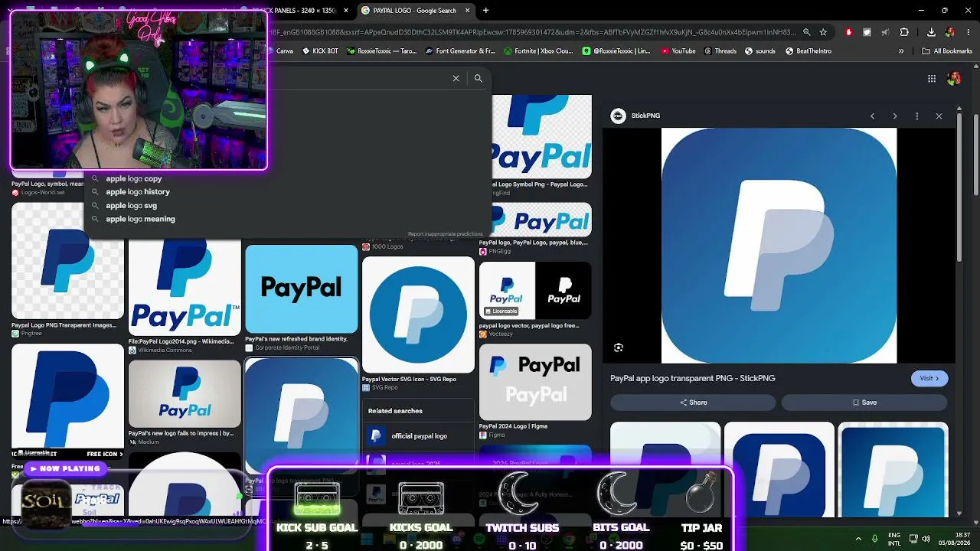This screenshot has width=980, height=551.
Task: Open the StickPNG PayPal app logo title link
Action: tap(693, 378)
